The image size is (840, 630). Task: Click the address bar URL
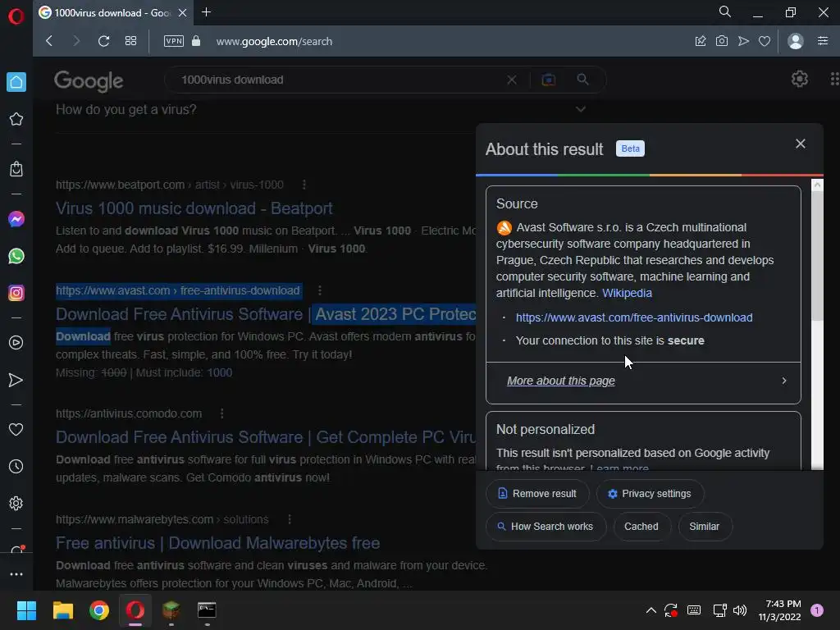[274, 41]
